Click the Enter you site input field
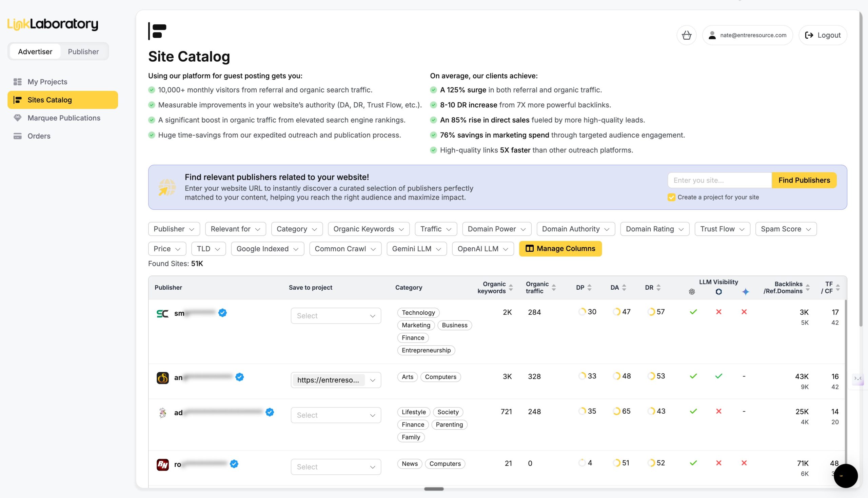Screen dimensions: 868x498 (x=719, y=180)
